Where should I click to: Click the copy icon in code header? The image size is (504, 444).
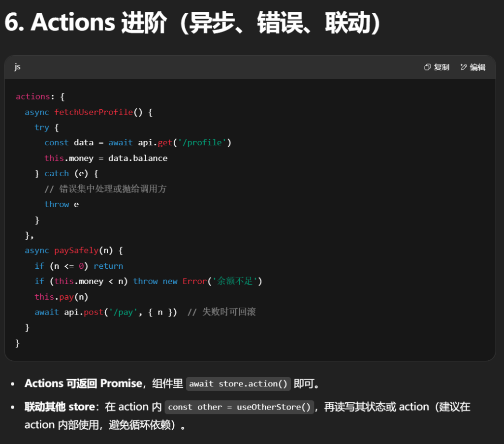428,67
